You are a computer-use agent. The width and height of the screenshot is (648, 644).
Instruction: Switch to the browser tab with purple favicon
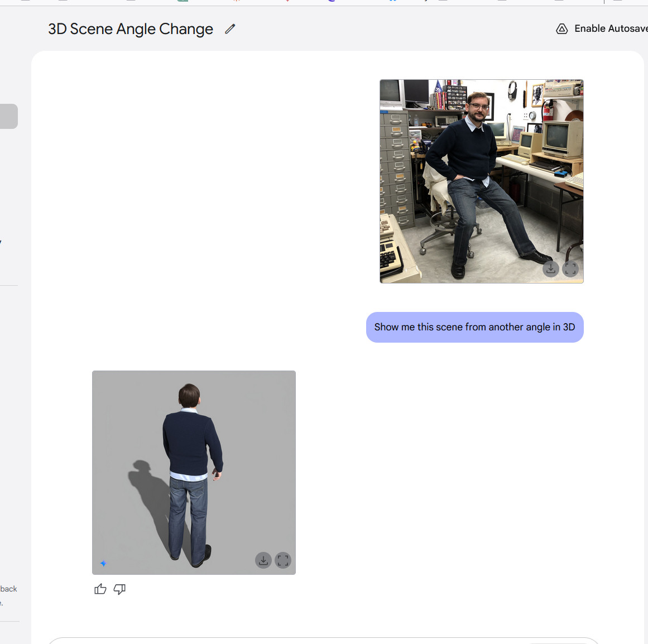[332, 1]
